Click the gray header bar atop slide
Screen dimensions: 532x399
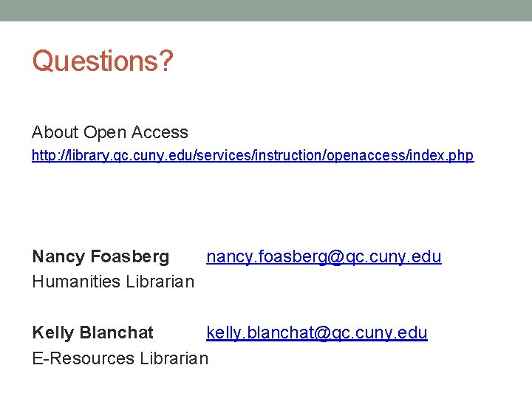click(x=266, y=10)
